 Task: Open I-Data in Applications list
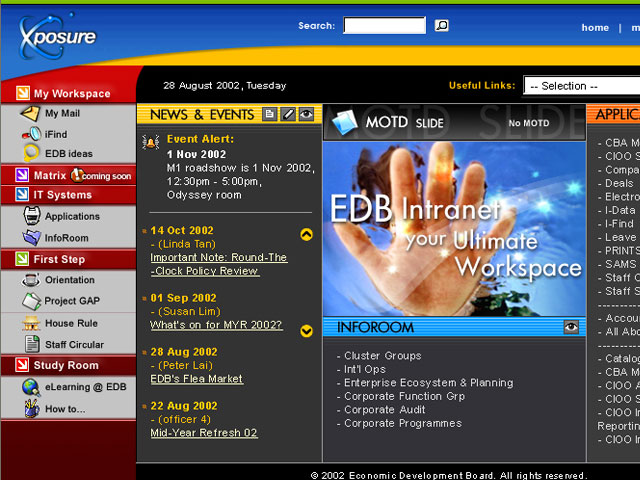620,210
